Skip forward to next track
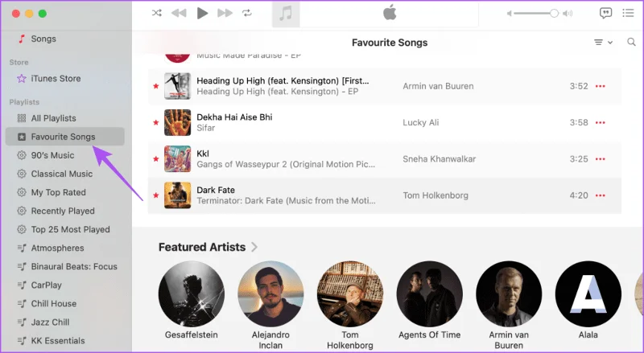644x353 pixels. click(x=225, y=13)
